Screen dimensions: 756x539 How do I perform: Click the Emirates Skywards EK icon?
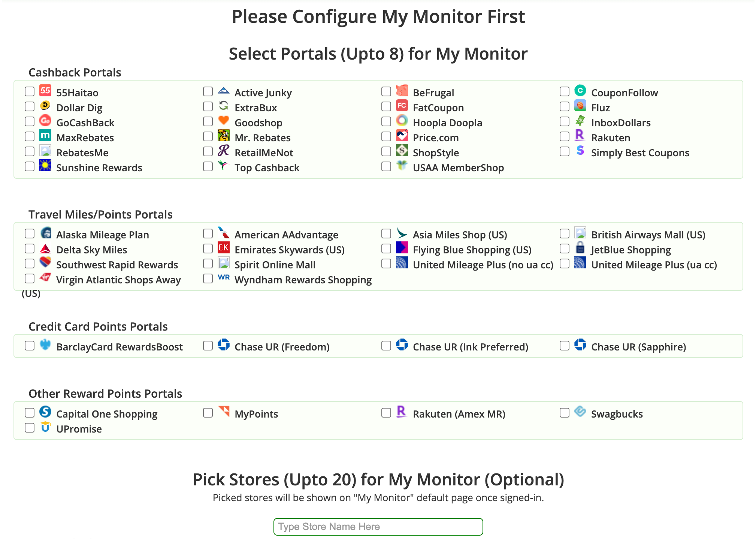pos(224,248)
